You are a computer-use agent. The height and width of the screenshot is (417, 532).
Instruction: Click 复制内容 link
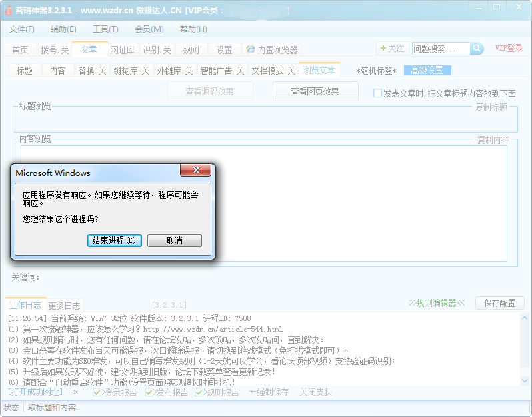point(493,140)
